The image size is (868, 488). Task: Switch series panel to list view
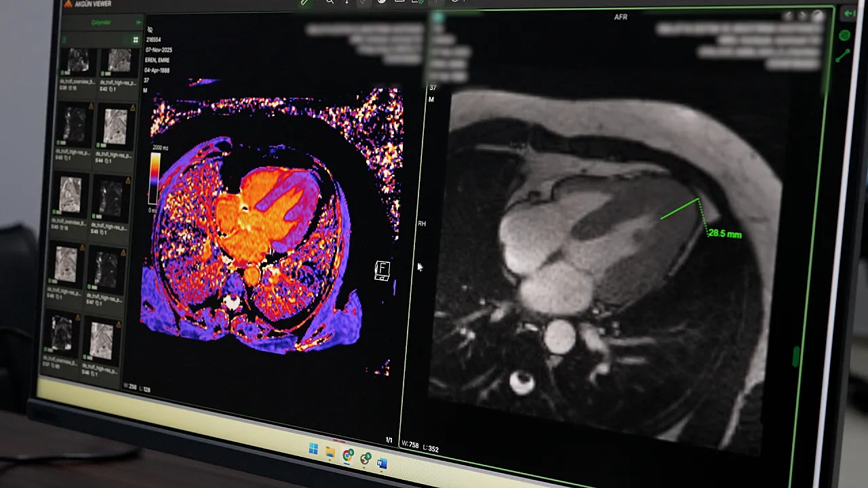pos(65,40)
